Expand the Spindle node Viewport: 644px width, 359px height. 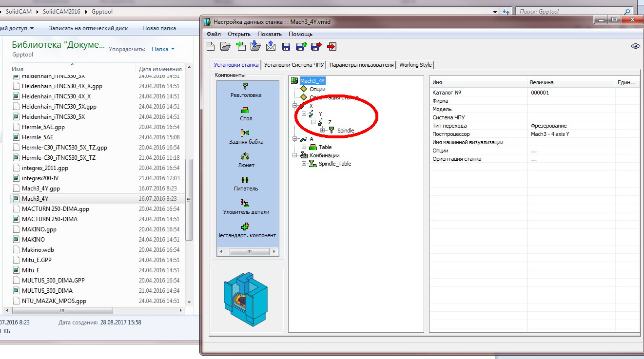click(x=322, y=131)
